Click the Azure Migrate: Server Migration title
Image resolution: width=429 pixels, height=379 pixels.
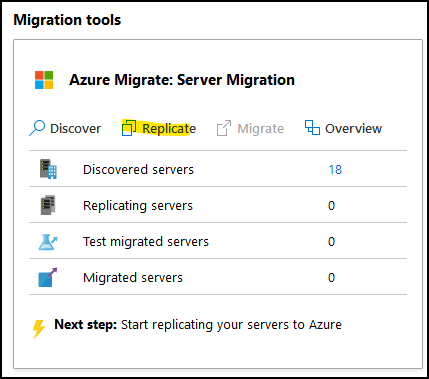[182, 80]
